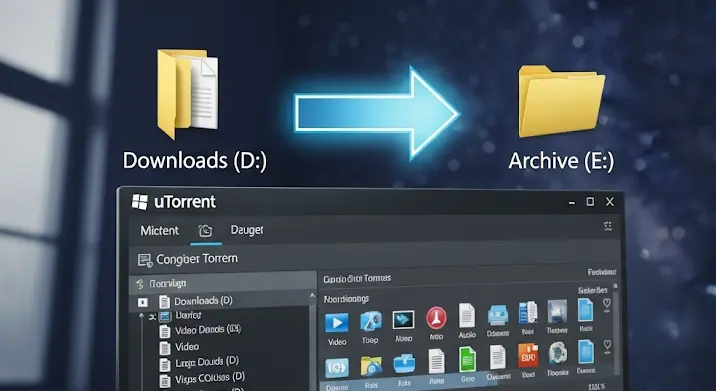Screen dimensions: 716x391
Task: Click the white document icon right of green sheet
Action: 498,358
